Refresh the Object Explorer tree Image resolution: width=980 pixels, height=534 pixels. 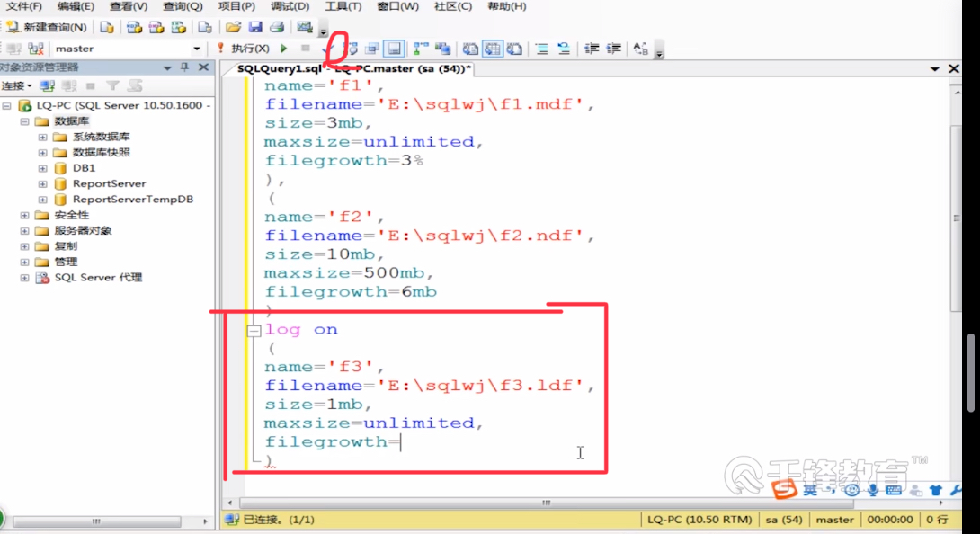tap(135, 85)
